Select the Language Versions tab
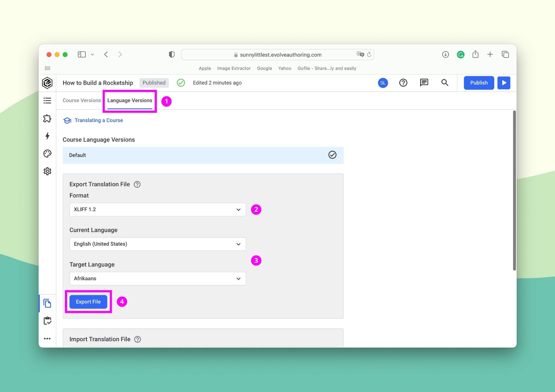Screen dimensions: 555x392 pos(129,100)
